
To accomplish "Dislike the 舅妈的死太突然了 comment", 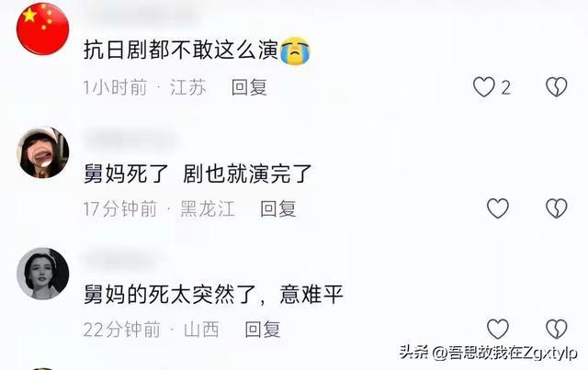I will pyautogui.click(x=556, y=329).
